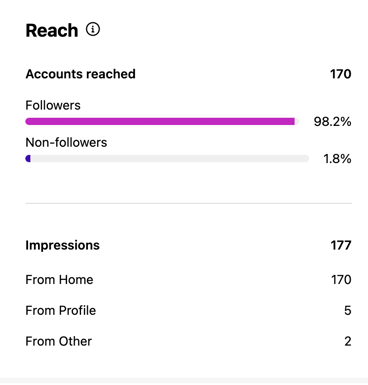Select the Impressions heading
368x385 pixels.
pos(62,245)
